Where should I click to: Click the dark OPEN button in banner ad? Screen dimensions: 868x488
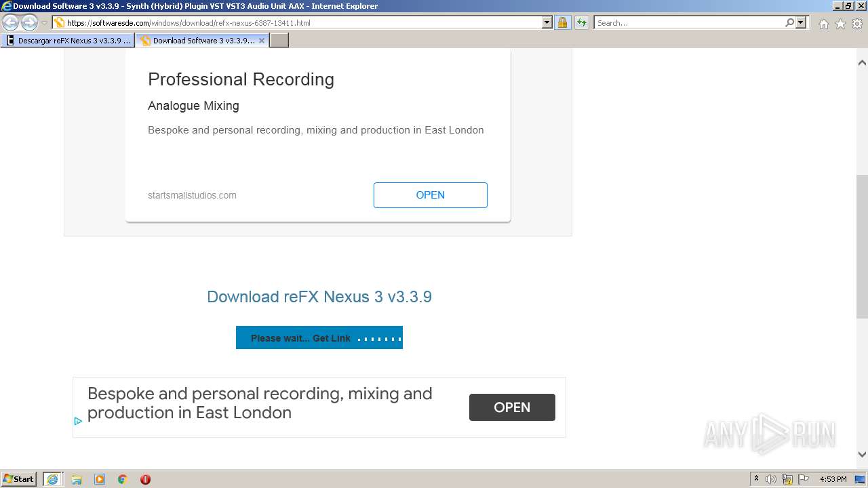coord(512,407)
